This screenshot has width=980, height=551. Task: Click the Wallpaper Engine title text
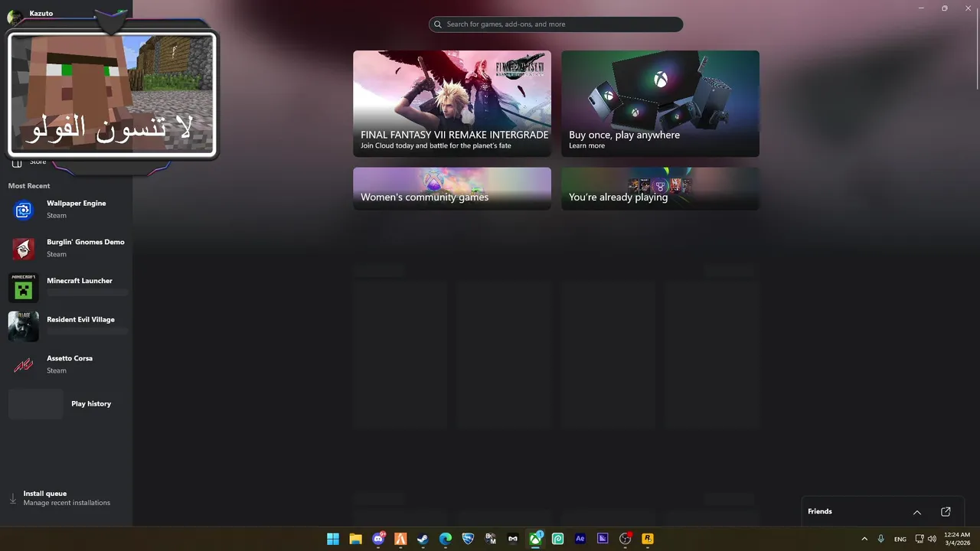(x=77, y=204)
